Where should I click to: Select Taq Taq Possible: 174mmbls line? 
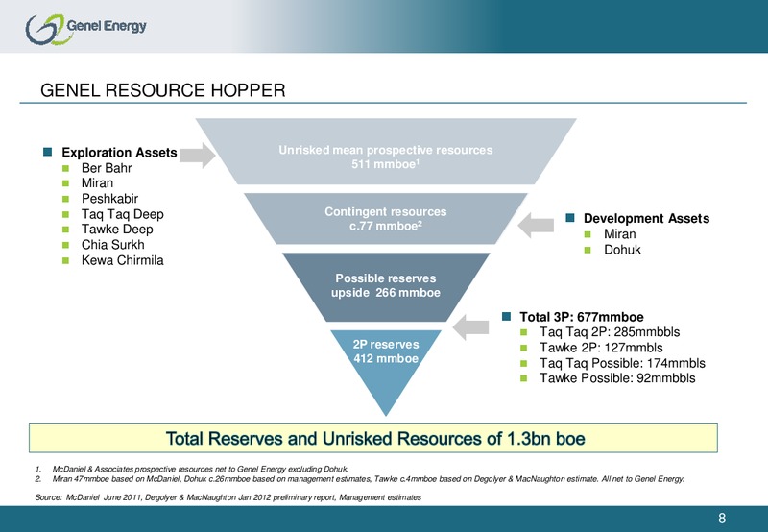(622, 363)
